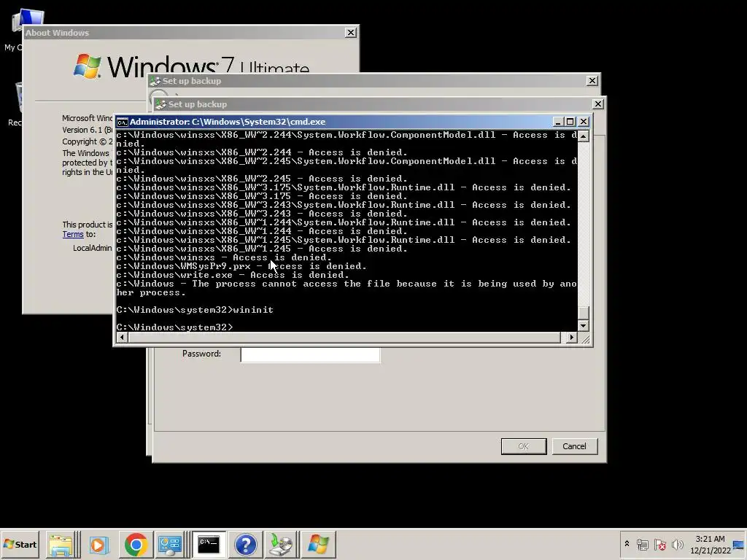The image size is (747, 560).
Task: Click the Windows flag logo in About Windows
Action: (x=88, y=66)
